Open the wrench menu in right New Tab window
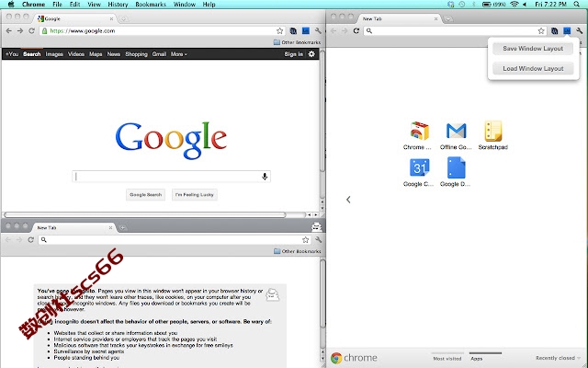 pos(580,31)
